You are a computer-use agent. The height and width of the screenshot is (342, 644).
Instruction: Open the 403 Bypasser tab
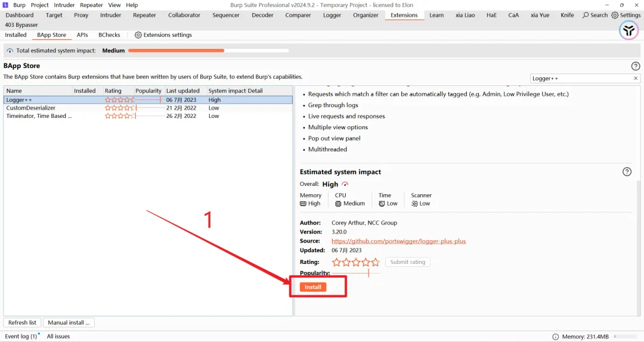pos(21,25)
